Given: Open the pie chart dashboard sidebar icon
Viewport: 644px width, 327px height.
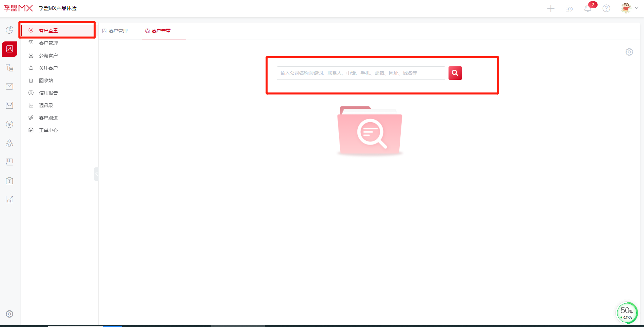Looking at the screenshot, I should [x=9, y=30].
